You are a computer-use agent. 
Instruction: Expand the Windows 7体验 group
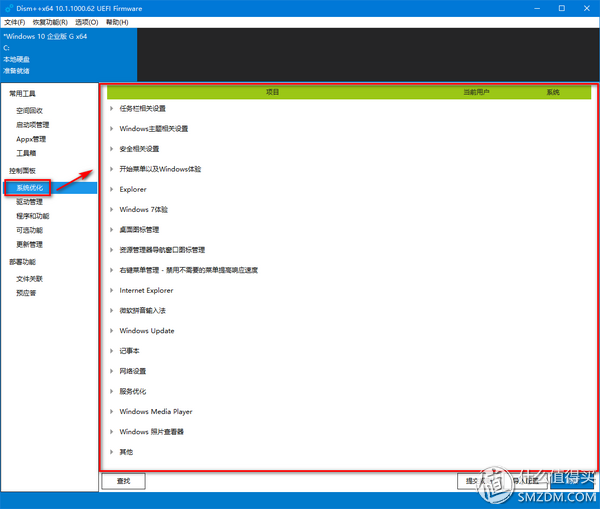111,209
